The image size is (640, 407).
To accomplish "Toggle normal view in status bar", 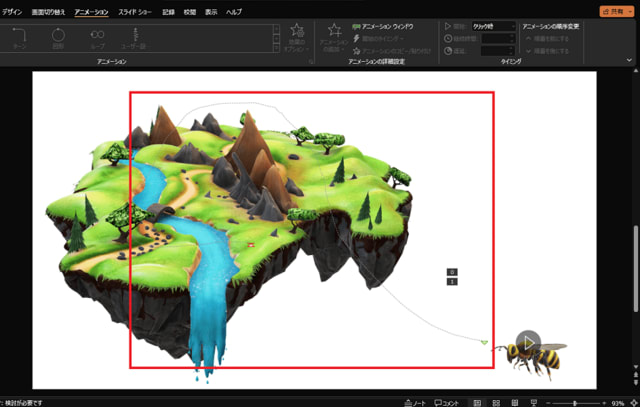I will point(479,401).
